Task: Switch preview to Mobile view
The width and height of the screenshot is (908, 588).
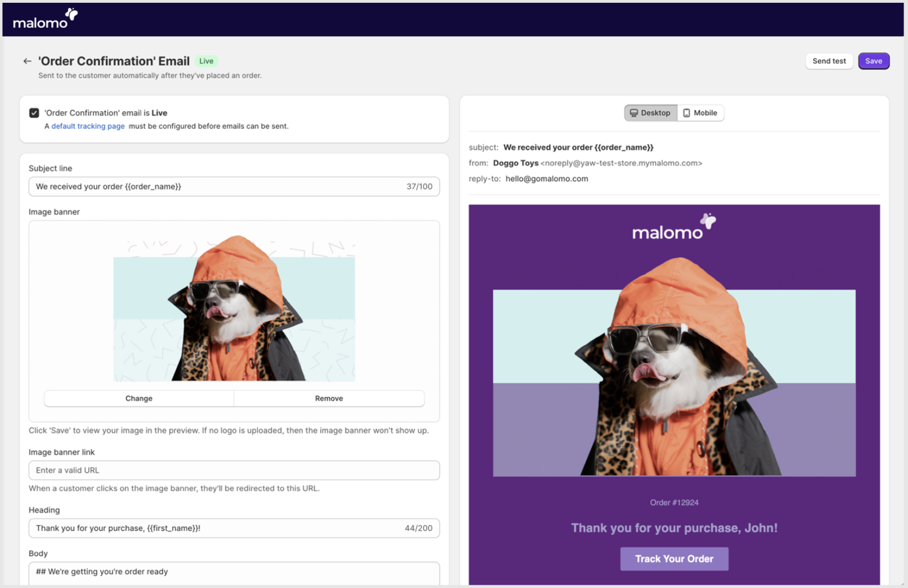Action: [x=700, y=113]
